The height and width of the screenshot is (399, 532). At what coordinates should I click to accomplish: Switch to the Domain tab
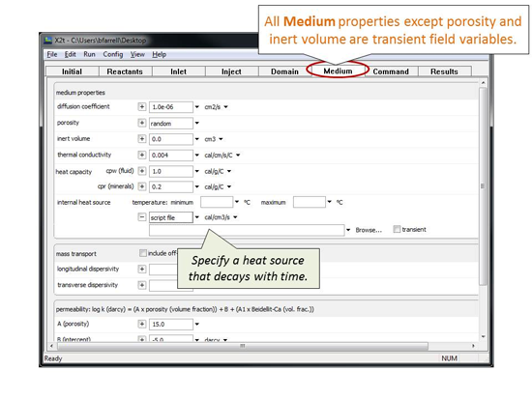[284, 71]
